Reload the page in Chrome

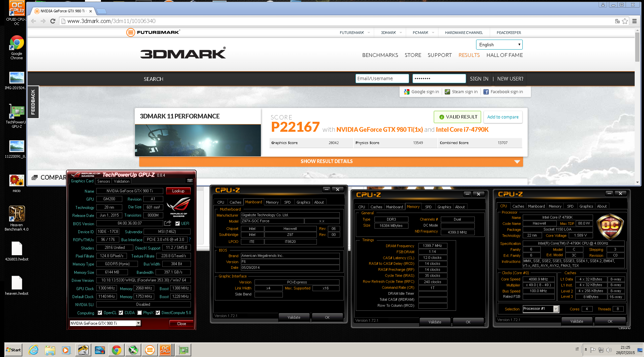53,21
